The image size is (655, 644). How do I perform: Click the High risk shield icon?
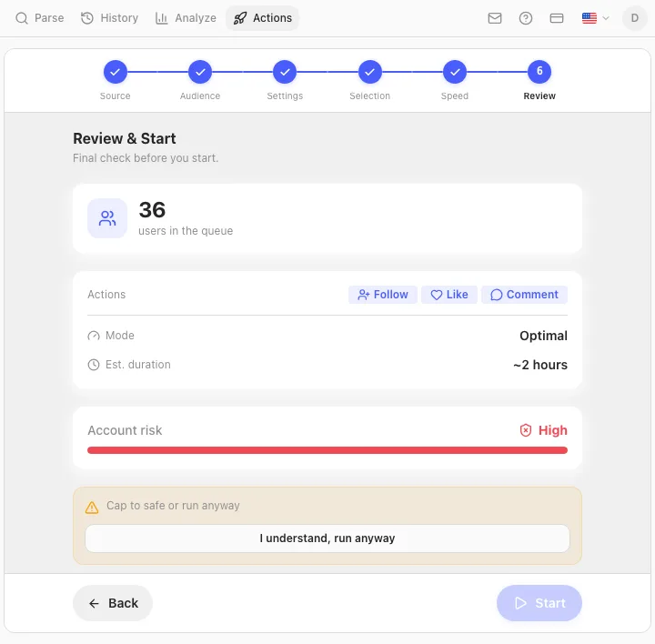(526, 430)
